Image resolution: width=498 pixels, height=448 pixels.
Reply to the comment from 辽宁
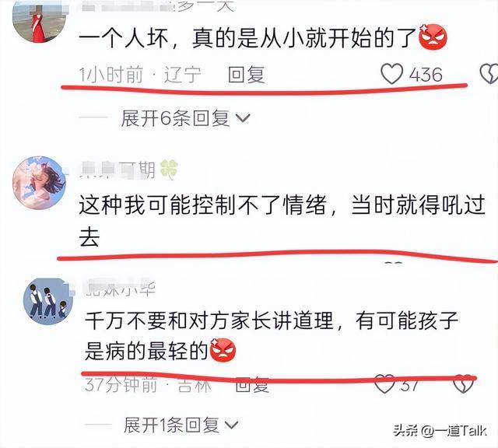pos(247,75)
